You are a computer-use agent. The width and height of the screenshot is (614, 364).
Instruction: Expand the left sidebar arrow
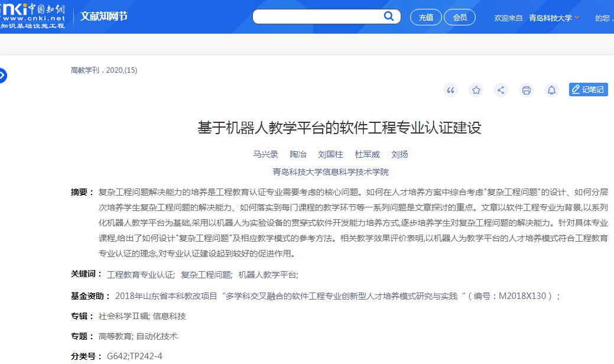[x=2, y=76]
